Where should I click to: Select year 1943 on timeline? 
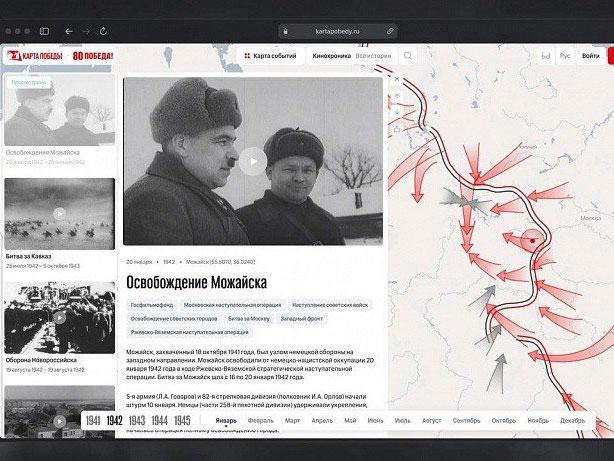click(137, 421)
